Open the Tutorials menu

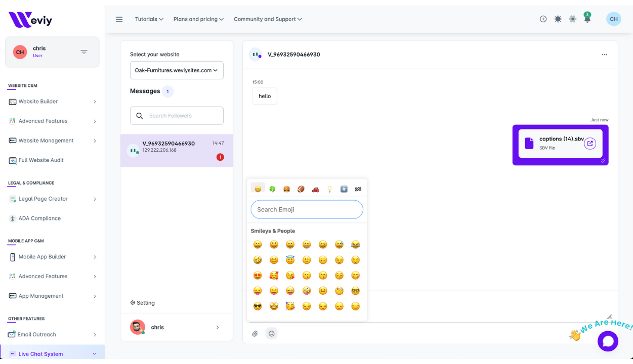149,19
